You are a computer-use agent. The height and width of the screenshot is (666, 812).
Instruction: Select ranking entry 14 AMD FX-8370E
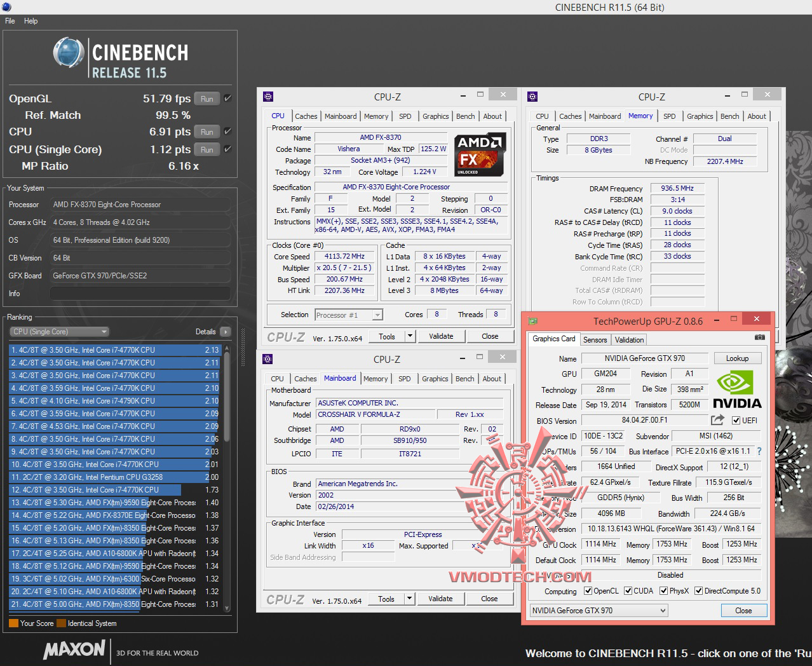(x=114, y=515)
